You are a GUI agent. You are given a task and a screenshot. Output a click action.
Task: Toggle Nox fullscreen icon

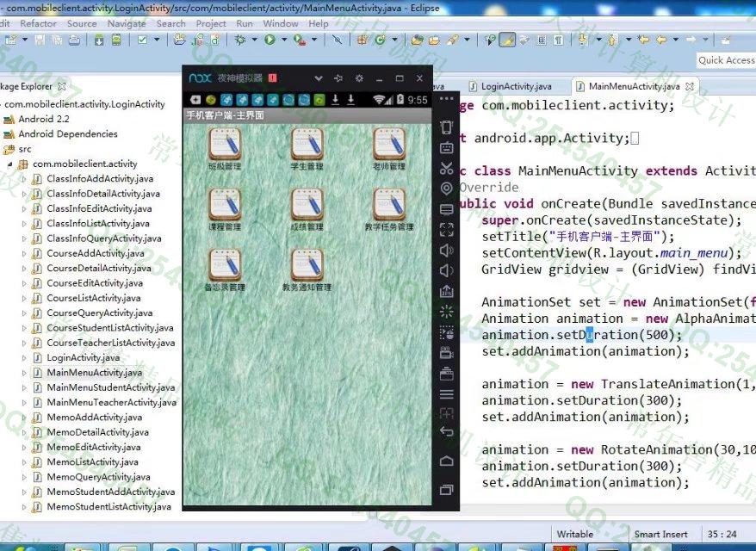pos(447,230)
